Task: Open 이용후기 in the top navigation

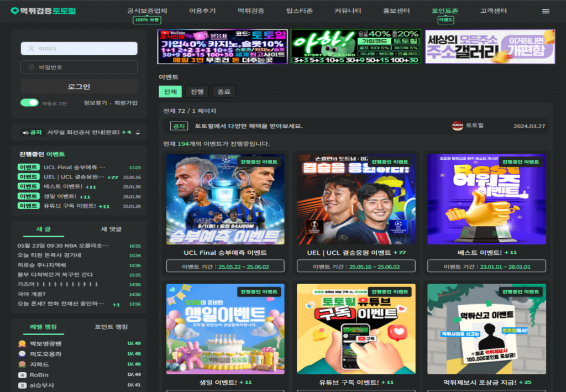Action: tap(202, 11)
